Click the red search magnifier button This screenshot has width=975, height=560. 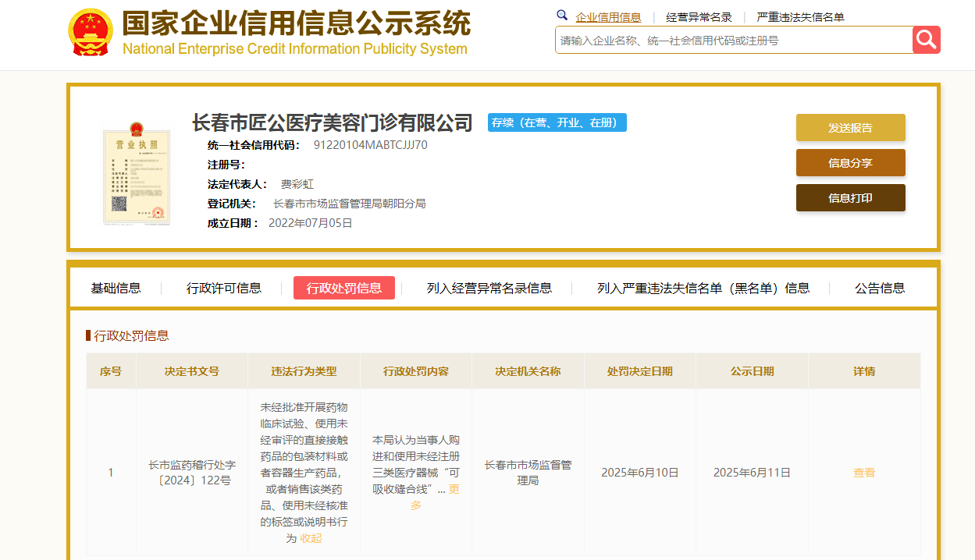[x=926, y=40]
